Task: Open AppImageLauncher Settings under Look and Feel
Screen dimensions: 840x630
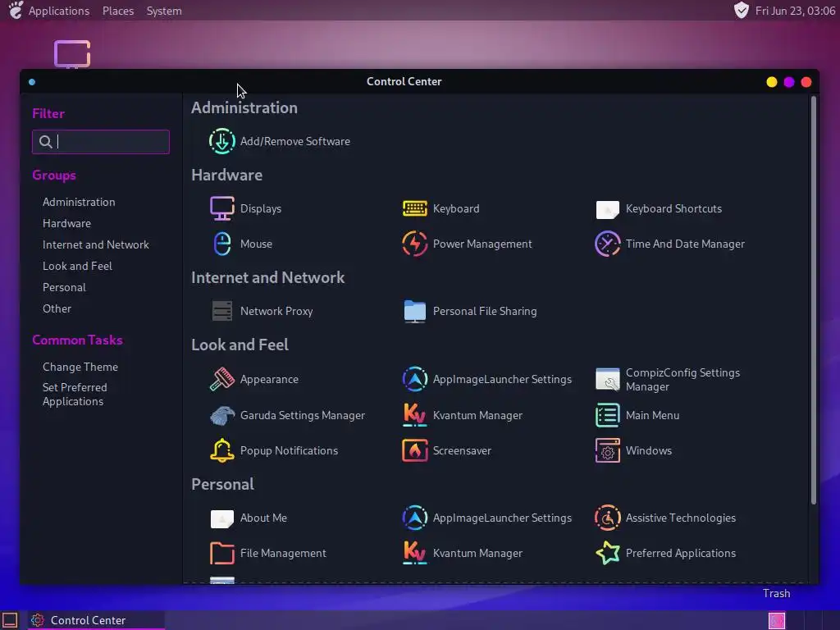Action: tap(414, 379)
